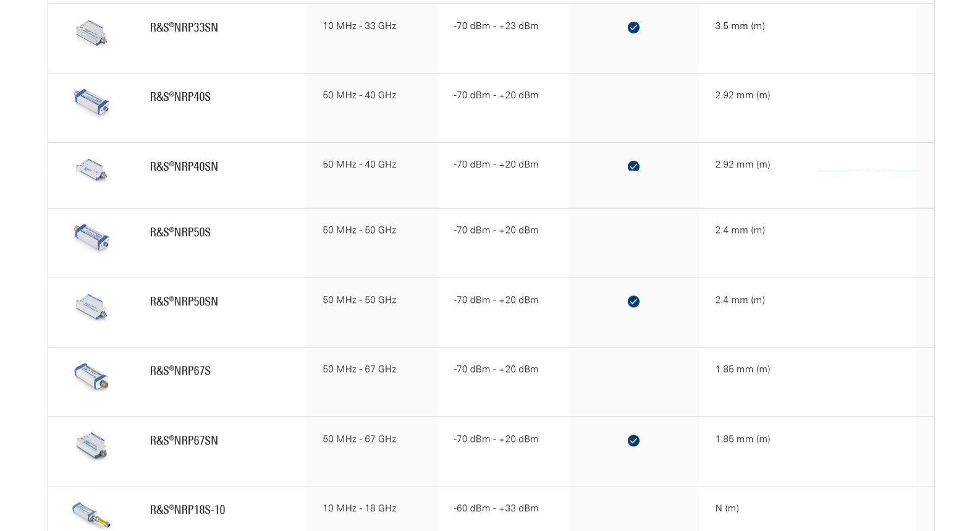This screenshot has width=980, height=531.
Task: Click the checkmark icon in the NRP33SN row
Action: pos(633,27)
